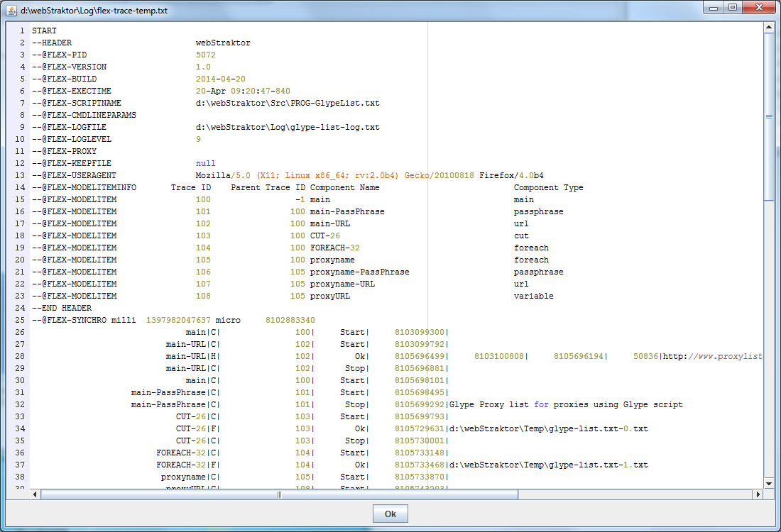This screenshot has height=532, width=781.
Task: Click the null value on the FLEX-KEEPFILE line
Action: [205, 163]
